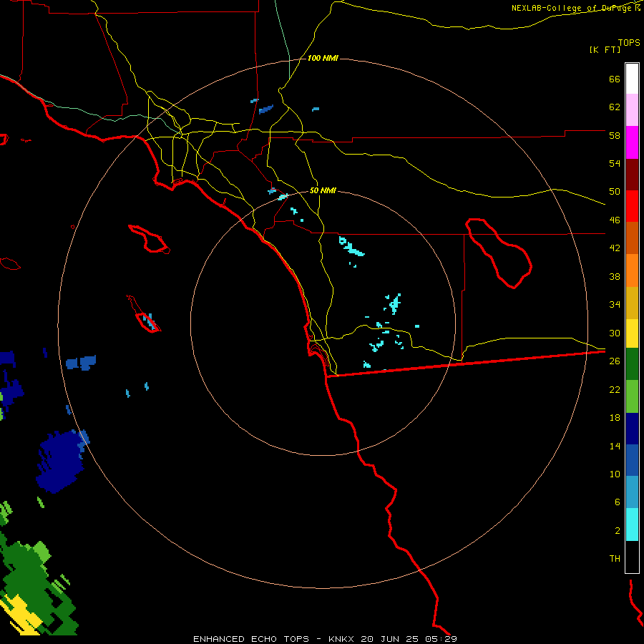
Task: Click the "6" legend value
Action: (618, 502)
